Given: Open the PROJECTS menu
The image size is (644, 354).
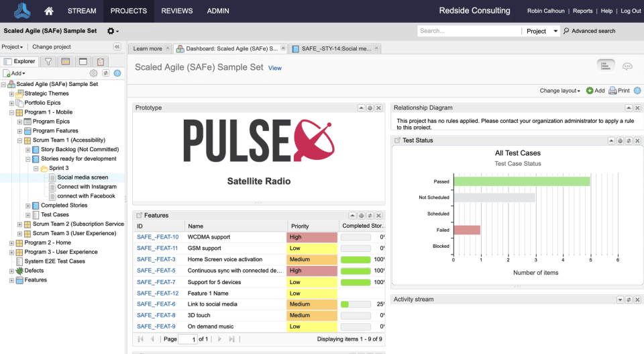Looking at the screenshot, I should [x=129, y=11].
